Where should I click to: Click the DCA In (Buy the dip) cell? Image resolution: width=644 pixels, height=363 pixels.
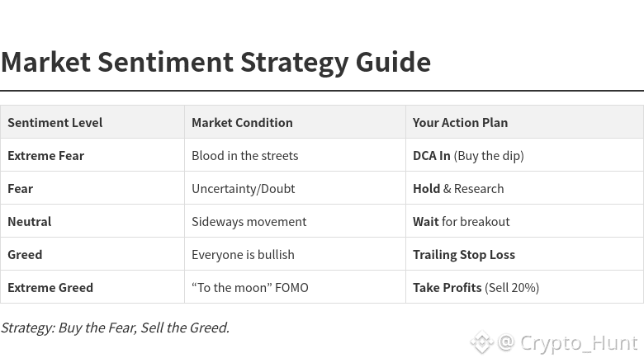(x=468, y=155)
